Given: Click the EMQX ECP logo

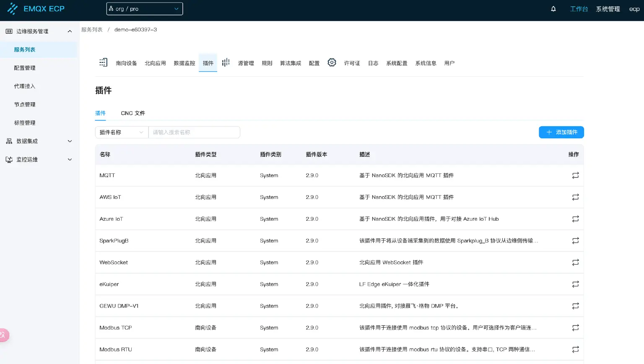Looking at the screenshot, I should 35,8.
